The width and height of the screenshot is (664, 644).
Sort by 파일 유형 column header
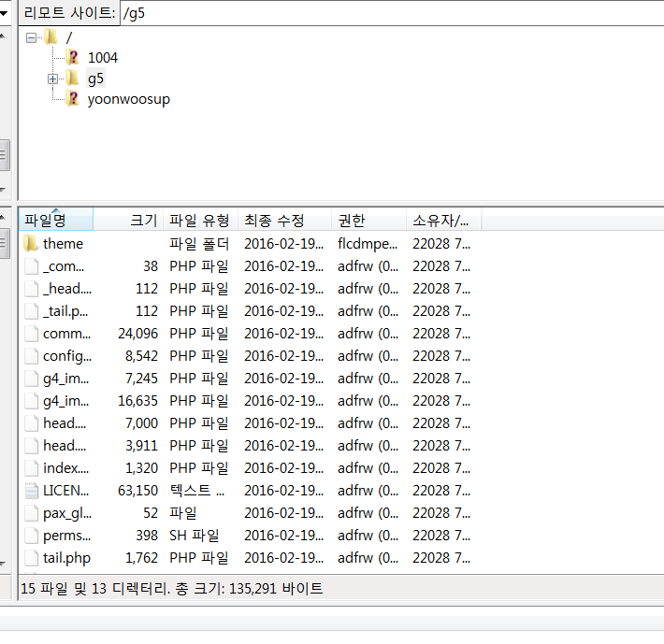pos(201,220)
